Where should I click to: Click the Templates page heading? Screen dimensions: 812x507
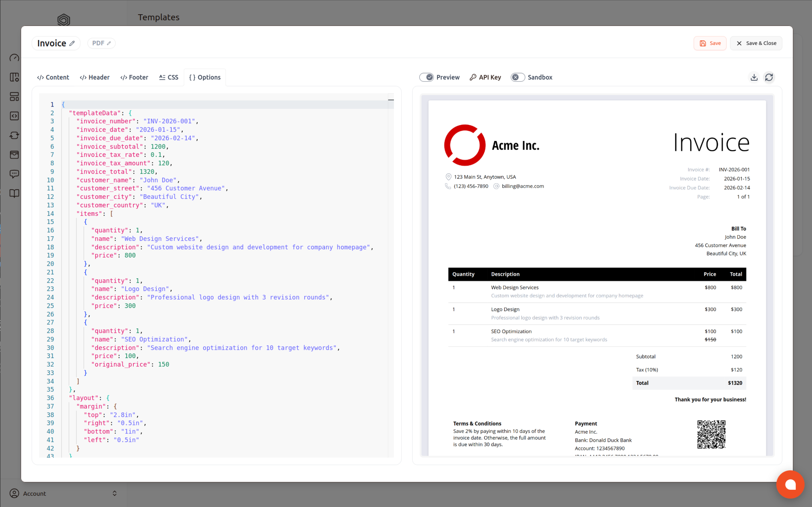159,17
